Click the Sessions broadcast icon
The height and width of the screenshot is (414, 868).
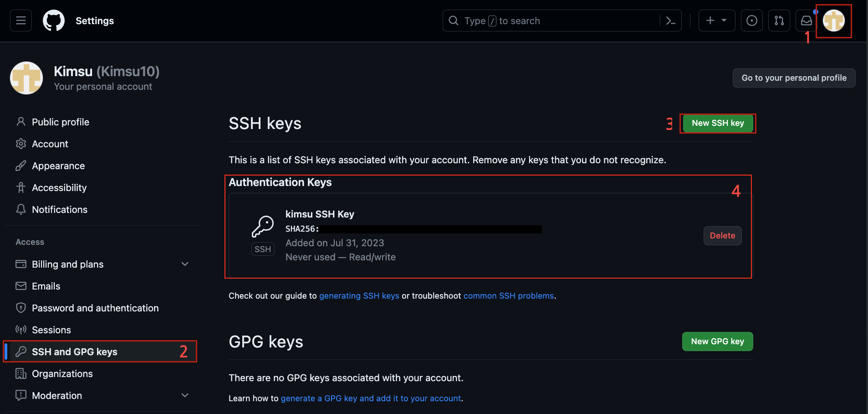click(21, 330)
